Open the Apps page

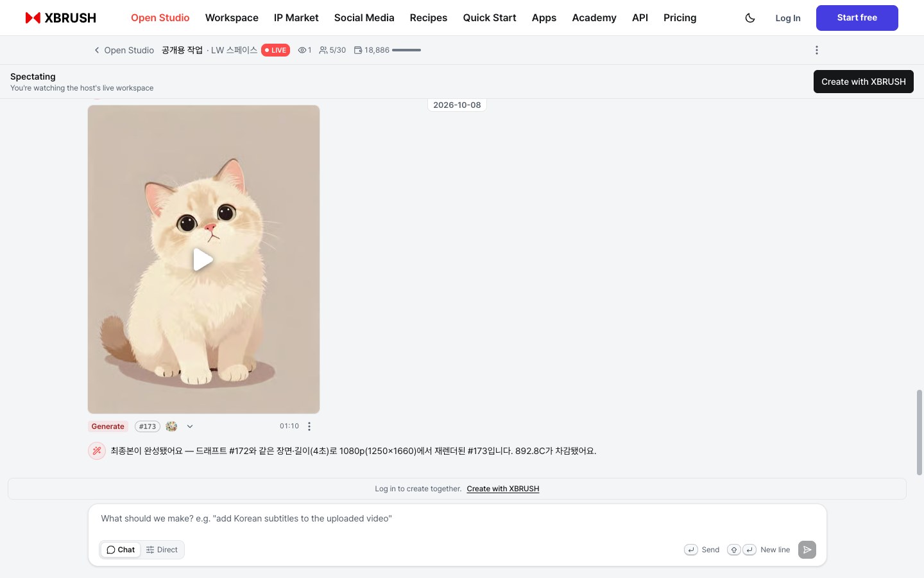(x=544, y=18)
